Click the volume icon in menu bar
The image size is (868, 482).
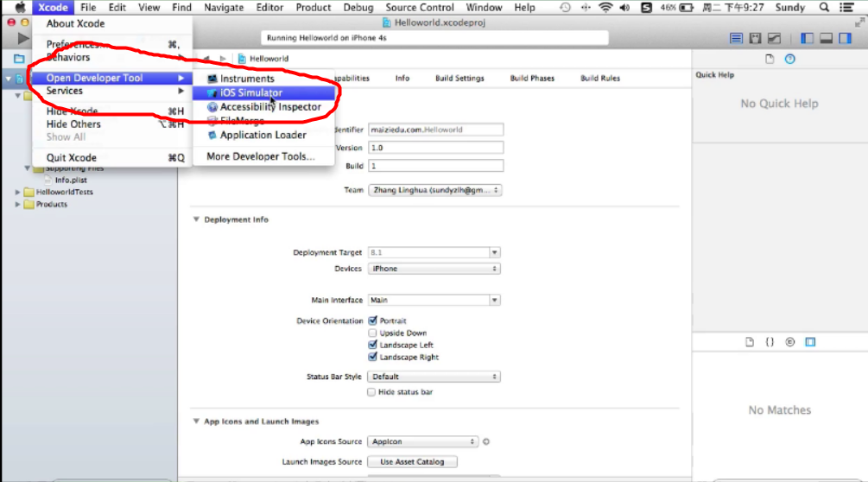point(625,7)
